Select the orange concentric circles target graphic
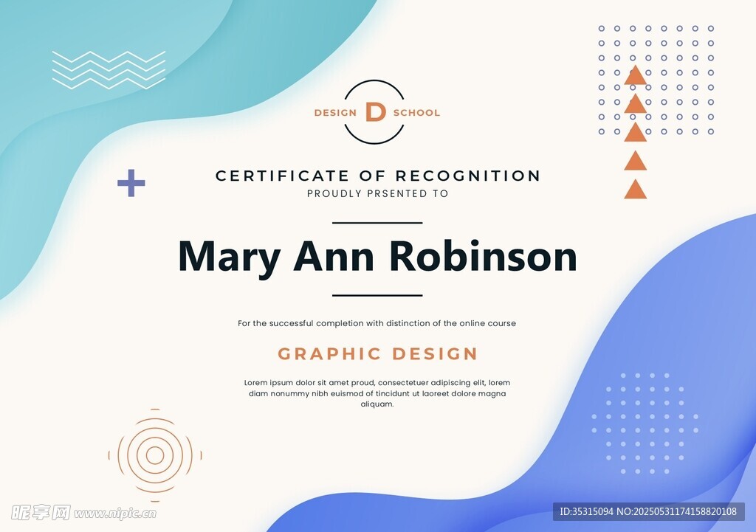The image size is (756, 532). [155, 455]
